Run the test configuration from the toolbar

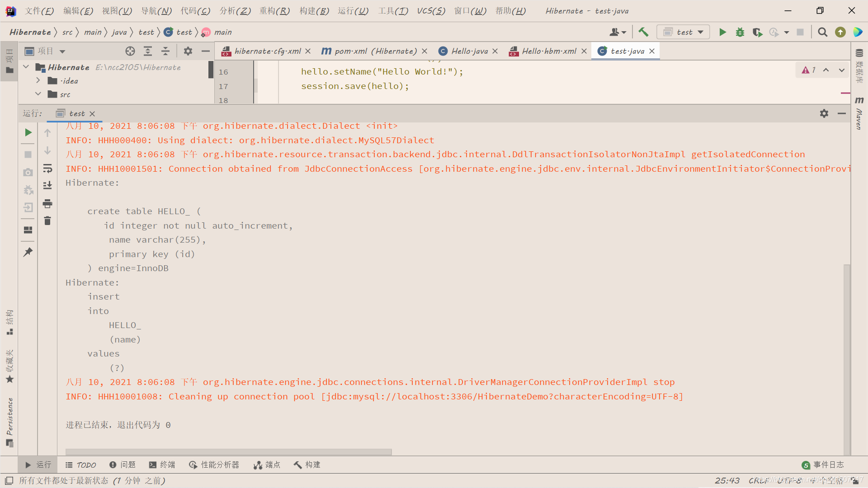722,32
